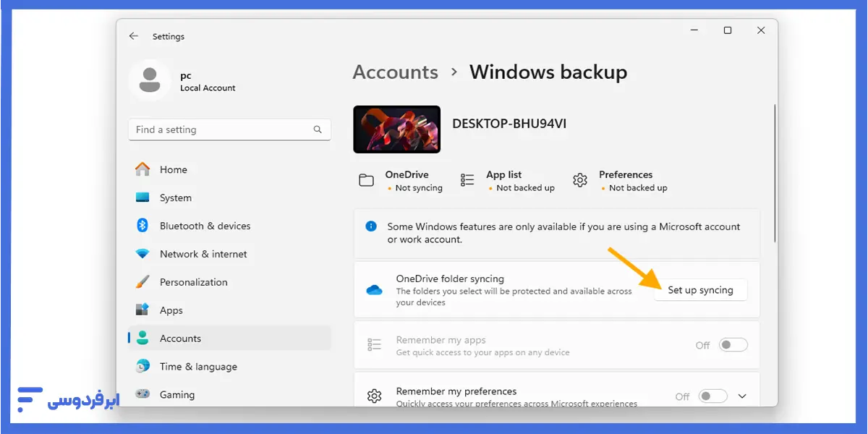Click the Personalization paintbrush icon
The height and width of the screenshot is (434, 868).
[142, 282]
